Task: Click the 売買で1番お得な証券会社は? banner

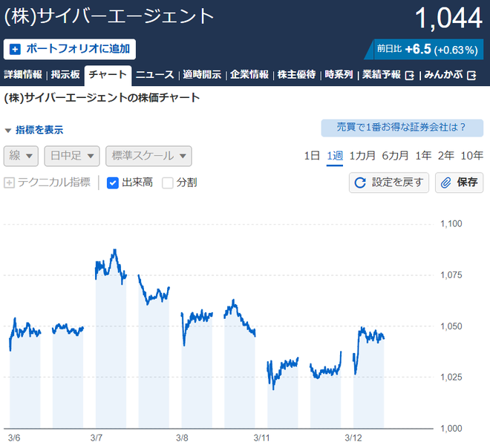Action: pos(402,128)
